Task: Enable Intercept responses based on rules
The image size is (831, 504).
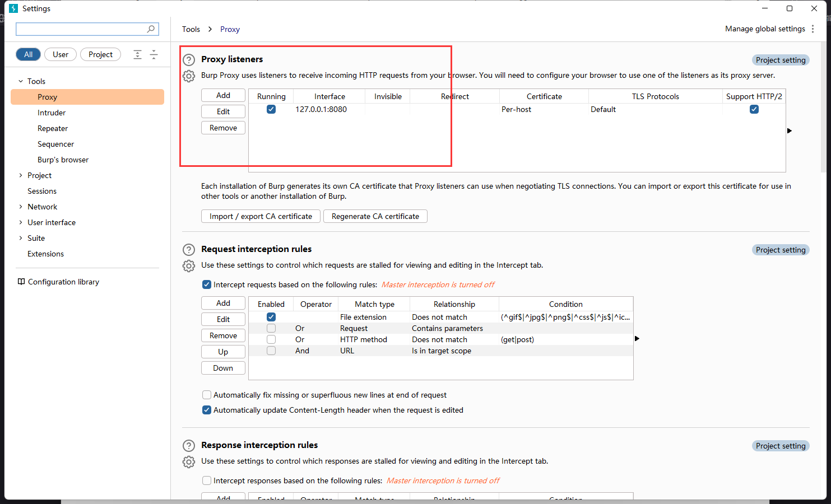Action: tap(207, 480)
